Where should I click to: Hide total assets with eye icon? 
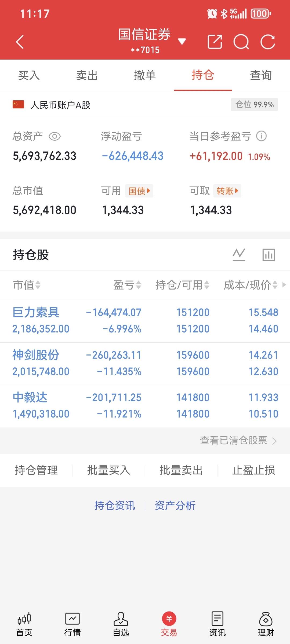pos(55,136)
